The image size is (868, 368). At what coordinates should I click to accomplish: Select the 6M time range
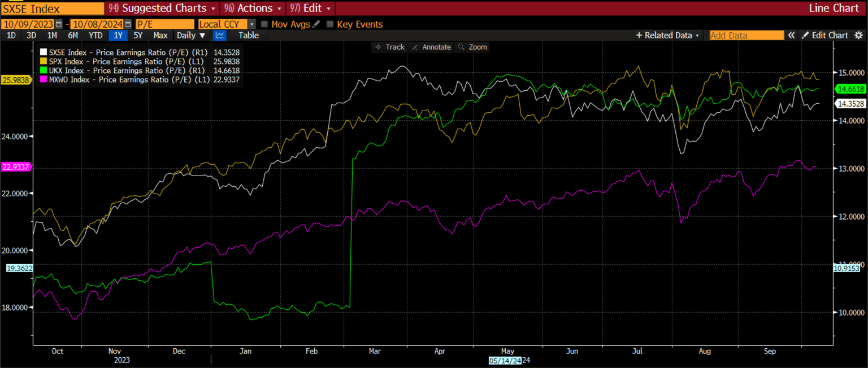tap(72, 35)
